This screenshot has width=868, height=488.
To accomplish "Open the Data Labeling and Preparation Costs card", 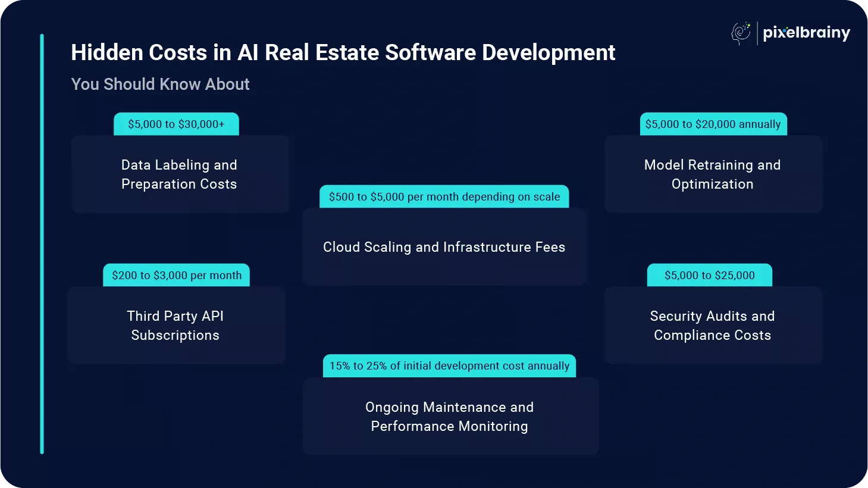I will pyautogui.click(x=180, y=174).
